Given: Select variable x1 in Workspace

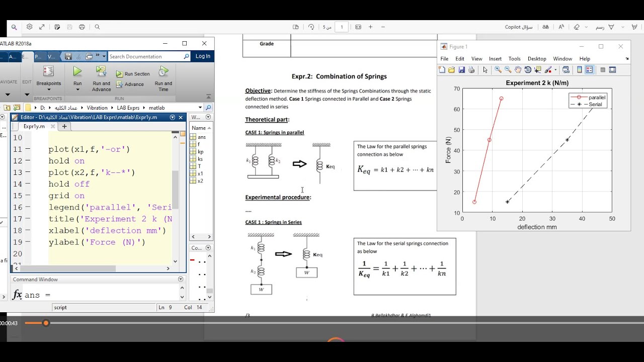Looking at the screenshot, I should coord(200,173).
